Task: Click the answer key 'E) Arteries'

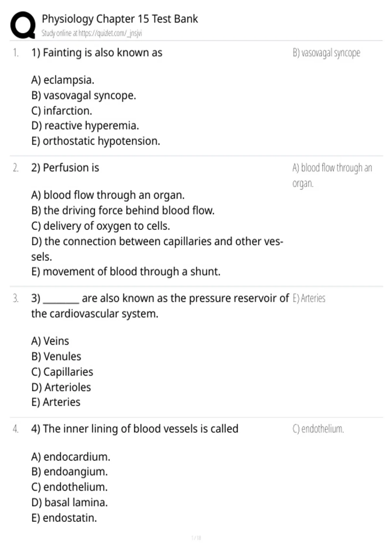Action: tap(309, 298)
